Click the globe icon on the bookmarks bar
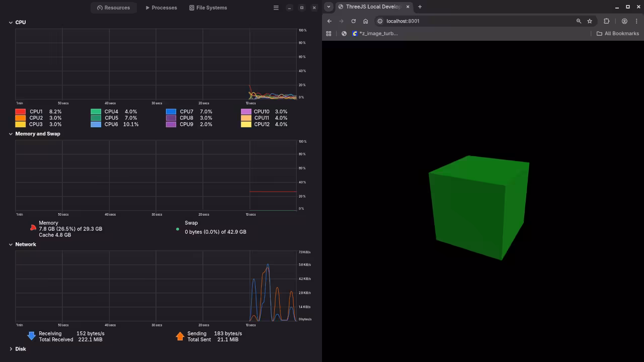The width and height of the screenshot is (644, 362). pyautogui.click(x=344, y=33)
